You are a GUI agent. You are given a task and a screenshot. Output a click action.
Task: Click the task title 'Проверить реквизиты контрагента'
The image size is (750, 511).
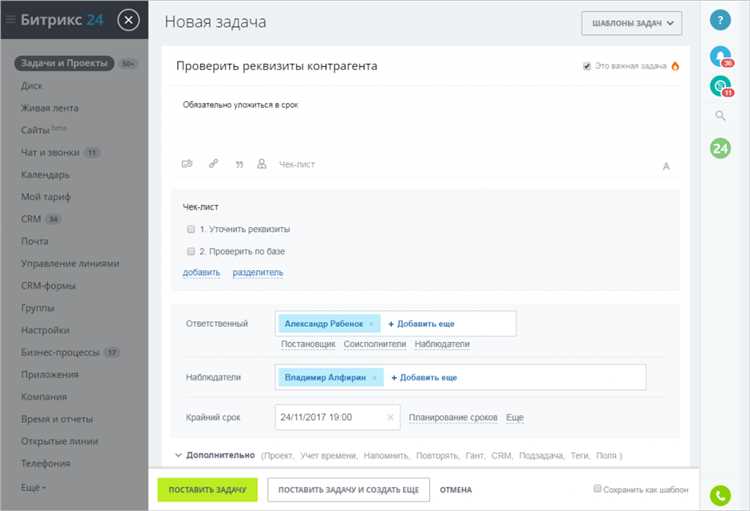(276, 66)
